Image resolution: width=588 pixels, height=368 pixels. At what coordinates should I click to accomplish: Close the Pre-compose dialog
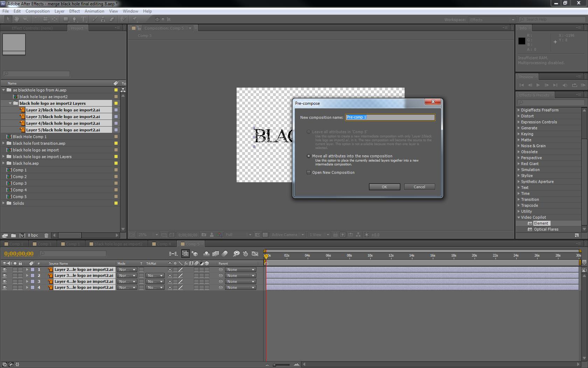(x=433, y=102)
